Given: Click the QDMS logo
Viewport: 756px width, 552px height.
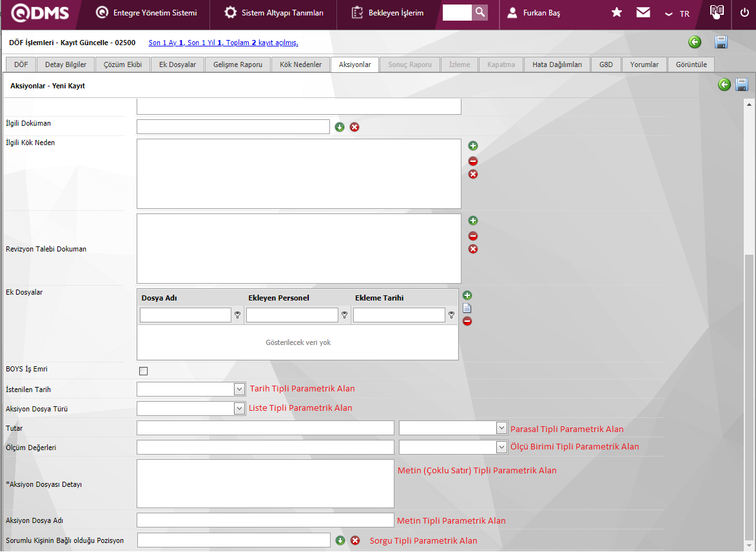Looking at the screenshot, I should pyautogui.click(x=41, y=13).
